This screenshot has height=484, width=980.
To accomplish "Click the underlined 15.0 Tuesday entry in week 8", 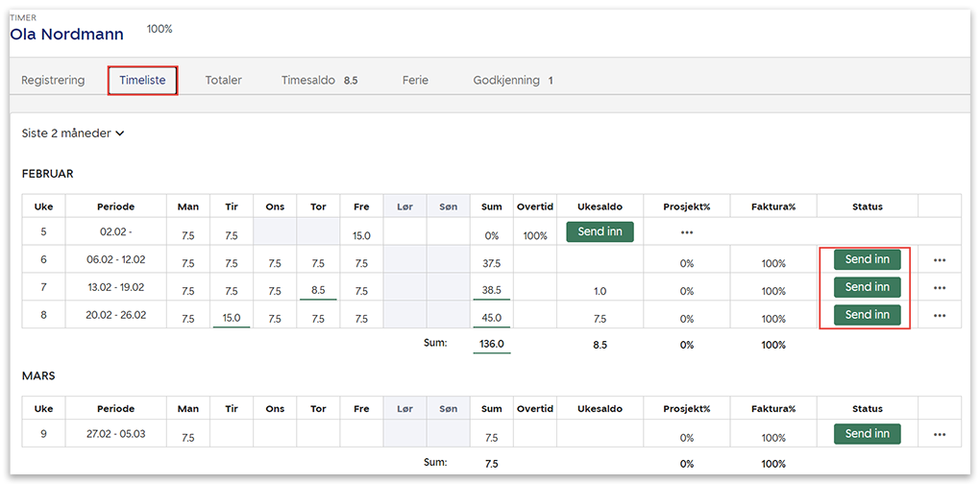I will click(x=232, y=318).
